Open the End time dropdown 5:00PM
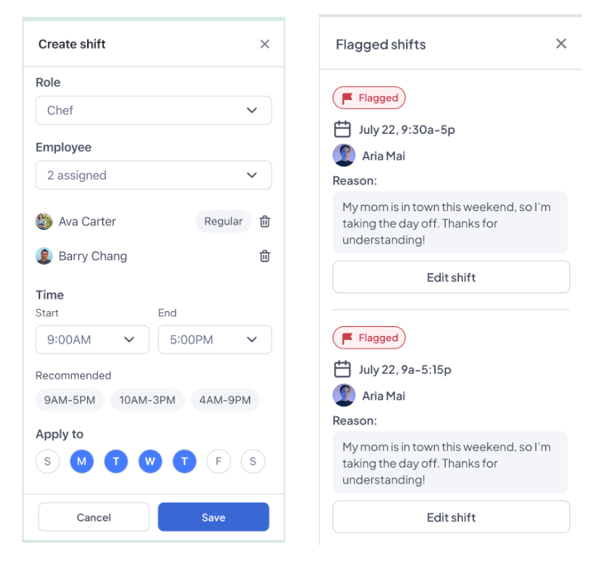600x563 pixels. (214, 340)
